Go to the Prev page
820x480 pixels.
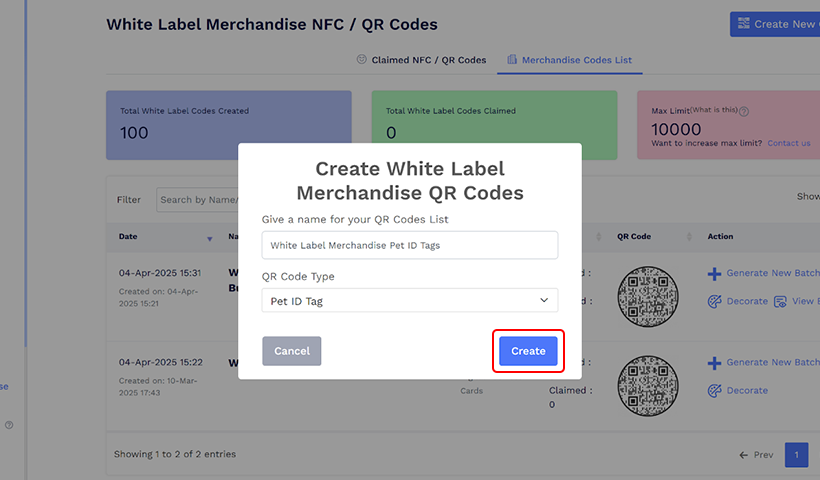(756, 455)
